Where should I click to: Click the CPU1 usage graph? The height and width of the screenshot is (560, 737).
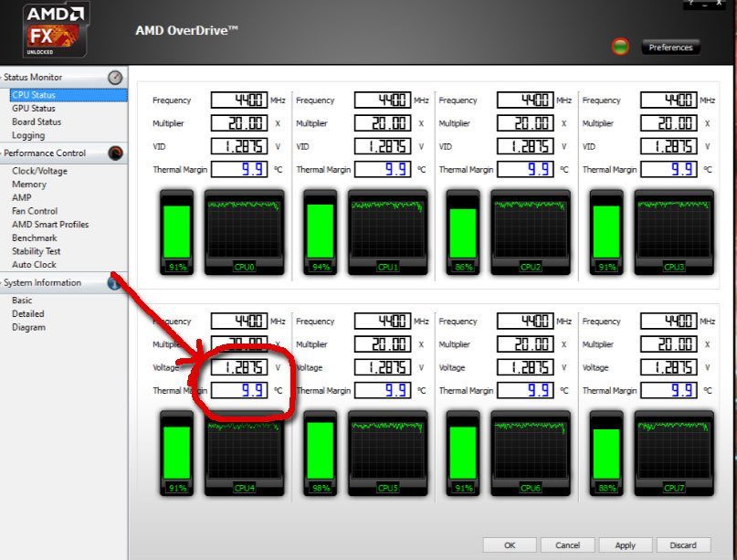point(388,232)
